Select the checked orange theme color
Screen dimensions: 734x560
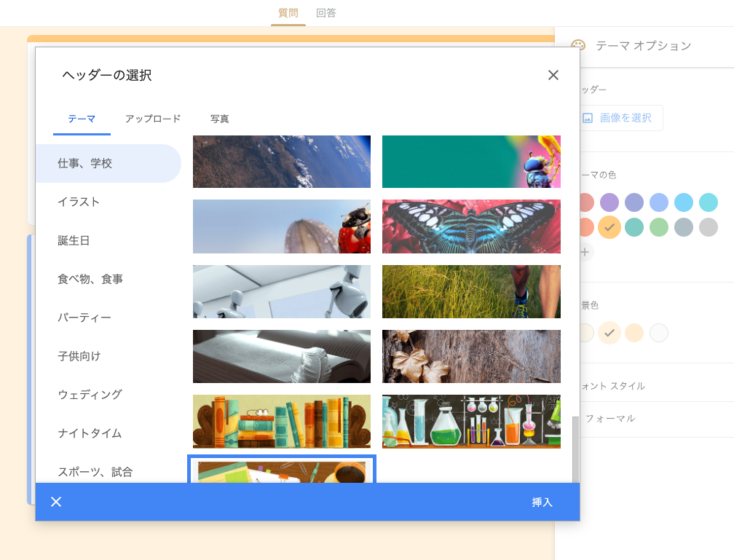609,228
